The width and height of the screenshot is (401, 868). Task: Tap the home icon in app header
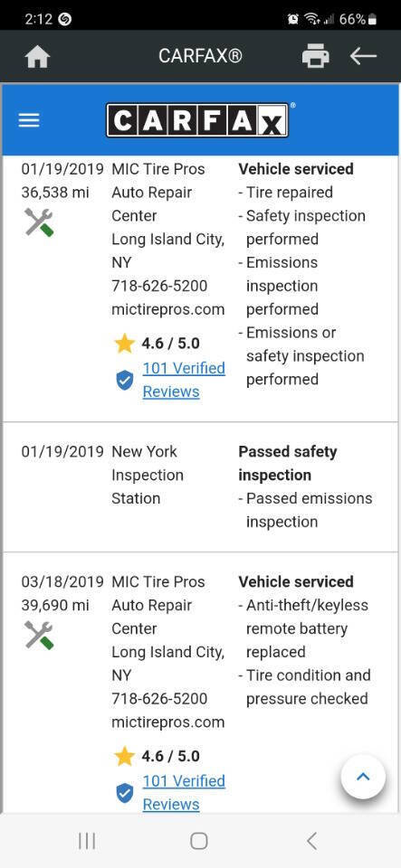(38, 56)
